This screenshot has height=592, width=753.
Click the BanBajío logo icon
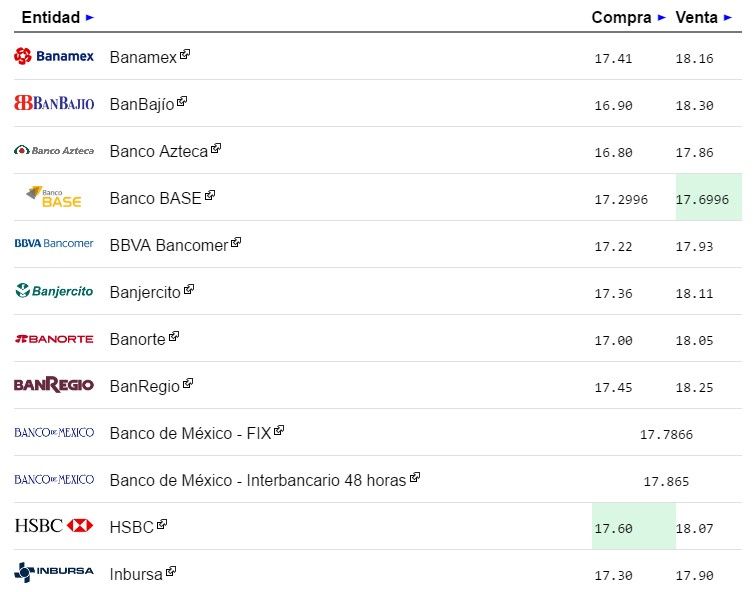coord(54,103)
